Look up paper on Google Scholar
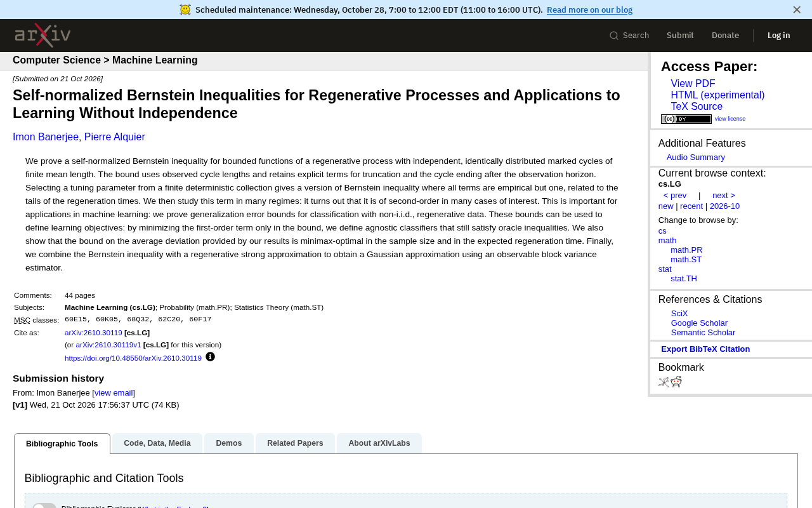812x508 pixels. (x=699, y=323)
